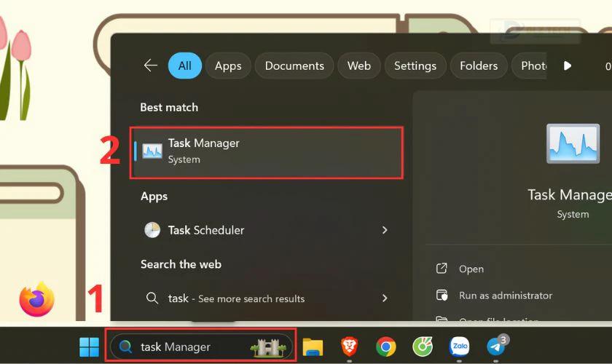
Task: Click the back arrow in search panel
Action: point(150,66)
